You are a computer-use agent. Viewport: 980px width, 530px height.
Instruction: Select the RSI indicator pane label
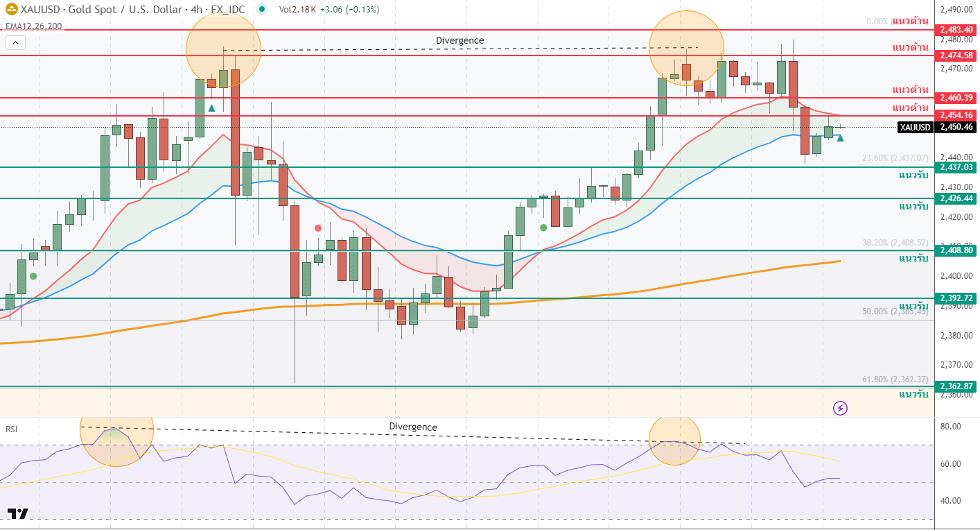pos(11,429)
